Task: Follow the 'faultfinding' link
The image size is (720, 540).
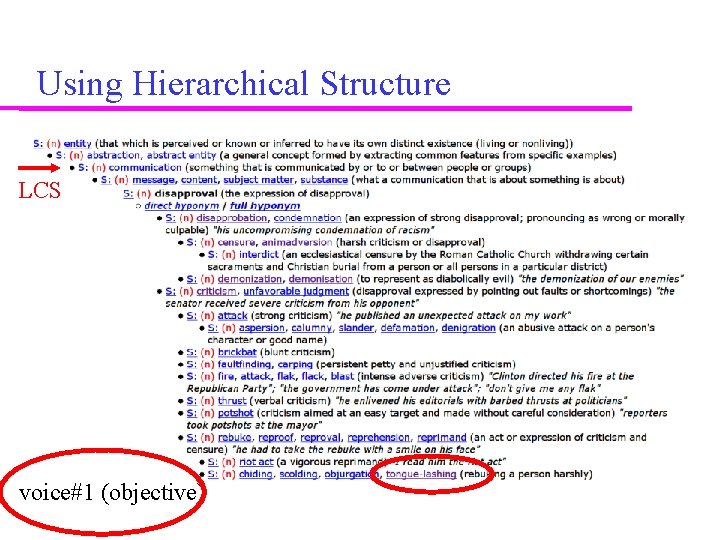Action: pos(244,364)
